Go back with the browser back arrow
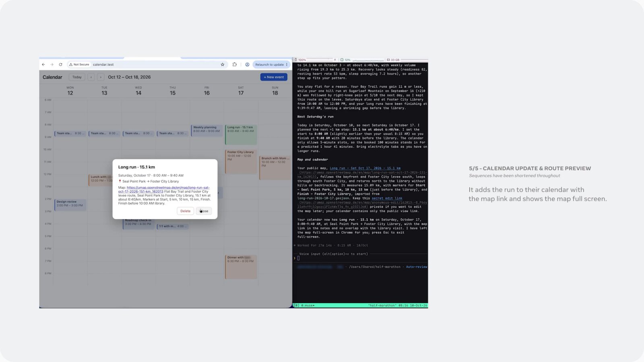Image resolution: width=644 pixels, height=362 pixels. point(43,64)
